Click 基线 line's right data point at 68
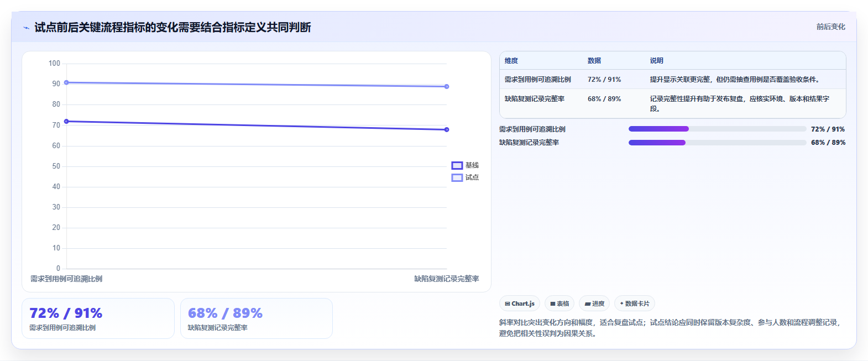Viewport: 868px width, 361px height. pyautogui.click(x=447, y=129)
